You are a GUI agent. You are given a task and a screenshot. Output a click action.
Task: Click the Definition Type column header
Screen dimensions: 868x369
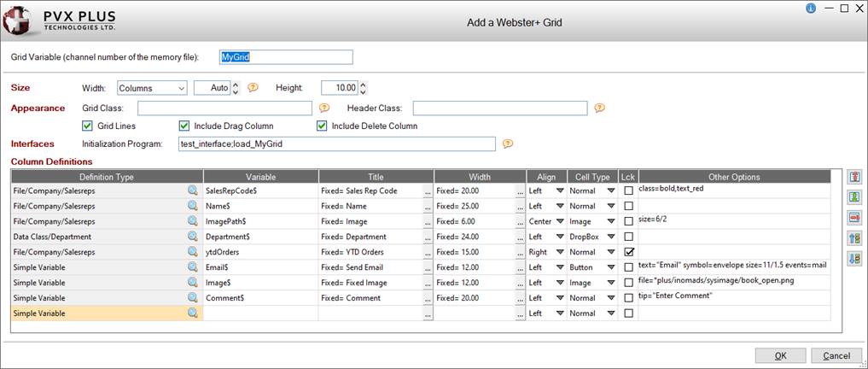tap(107, 177)
